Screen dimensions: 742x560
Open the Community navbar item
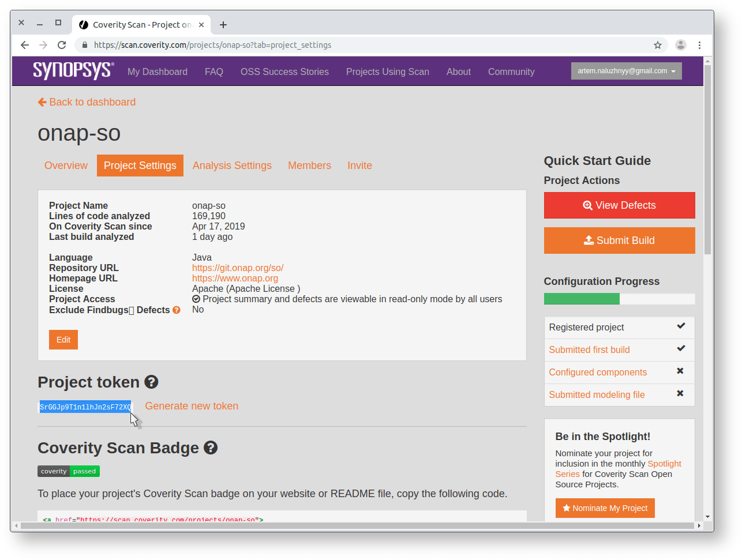pyautogui.click(x=511, y=72)
